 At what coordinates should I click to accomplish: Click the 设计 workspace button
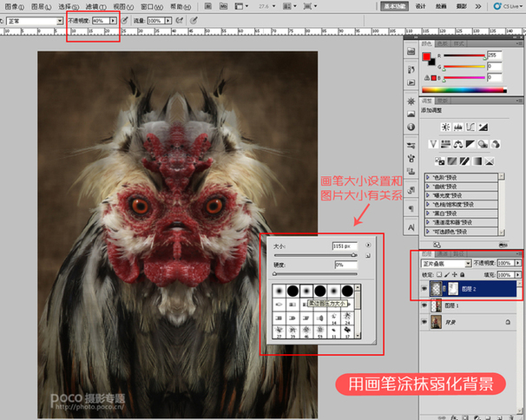[x=420, y=5]
